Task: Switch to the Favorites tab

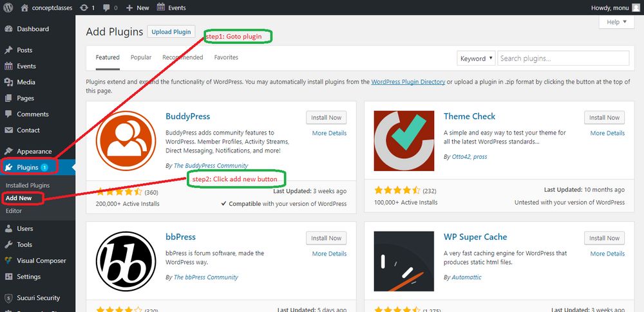Action: tap(226, 57)
